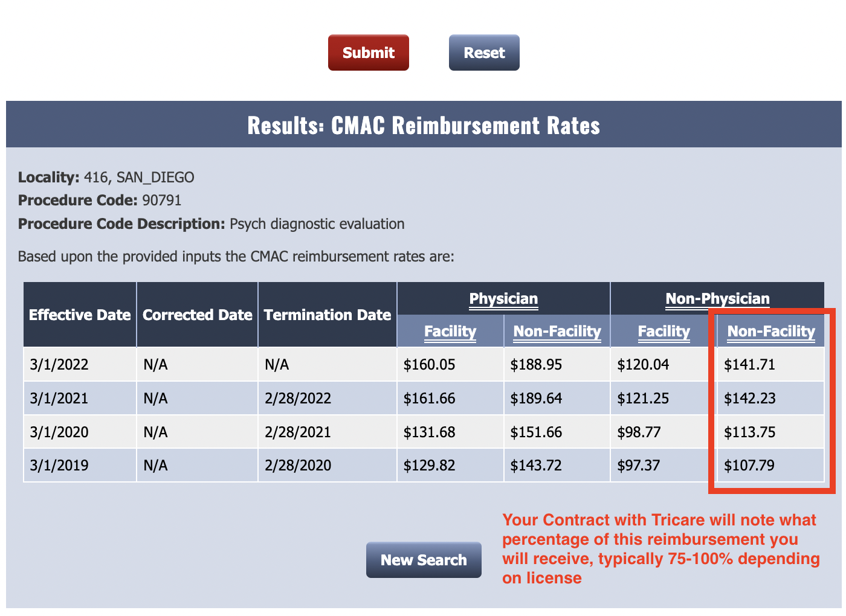Click the Facility link under Non-Physician
This screenshot has width=846, height=616.
pos(664,332)
